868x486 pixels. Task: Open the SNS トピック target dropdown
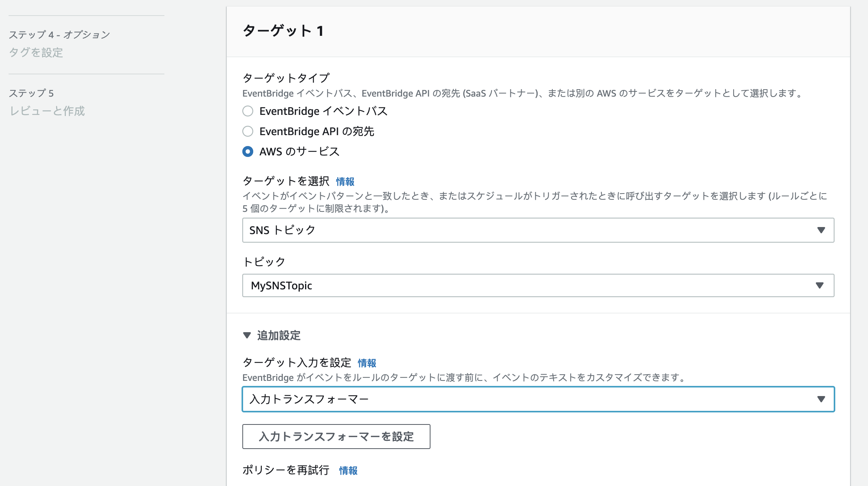[x=538, y=230]
